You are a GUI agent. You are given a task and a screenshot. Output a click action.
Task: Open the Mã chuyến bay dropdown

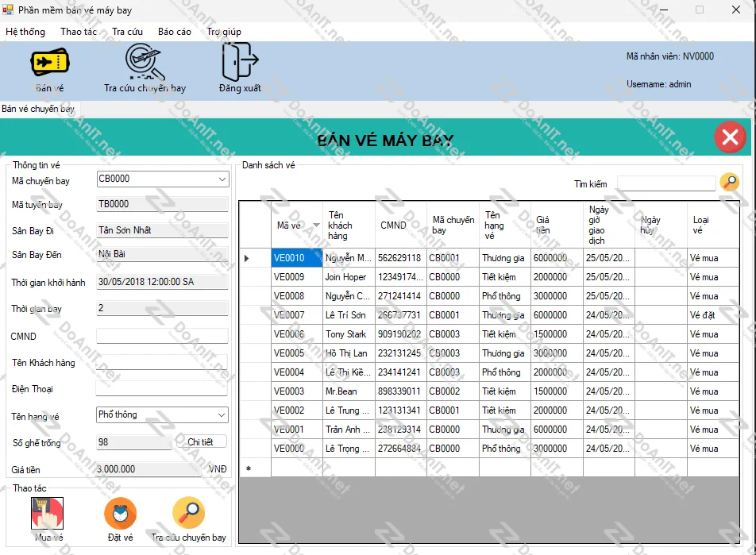(x=222, y=179)
